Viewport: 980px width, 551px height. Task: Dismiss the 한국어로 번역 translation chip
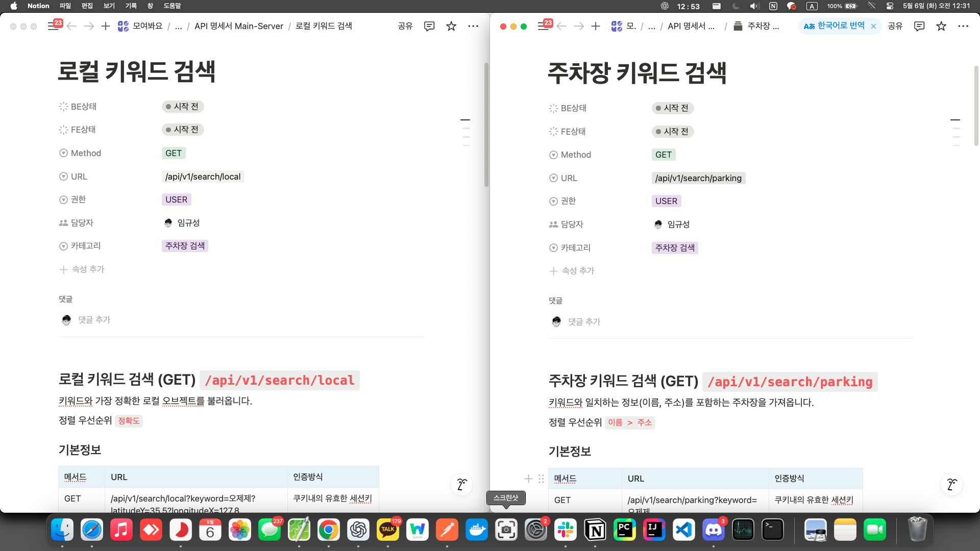873,26
